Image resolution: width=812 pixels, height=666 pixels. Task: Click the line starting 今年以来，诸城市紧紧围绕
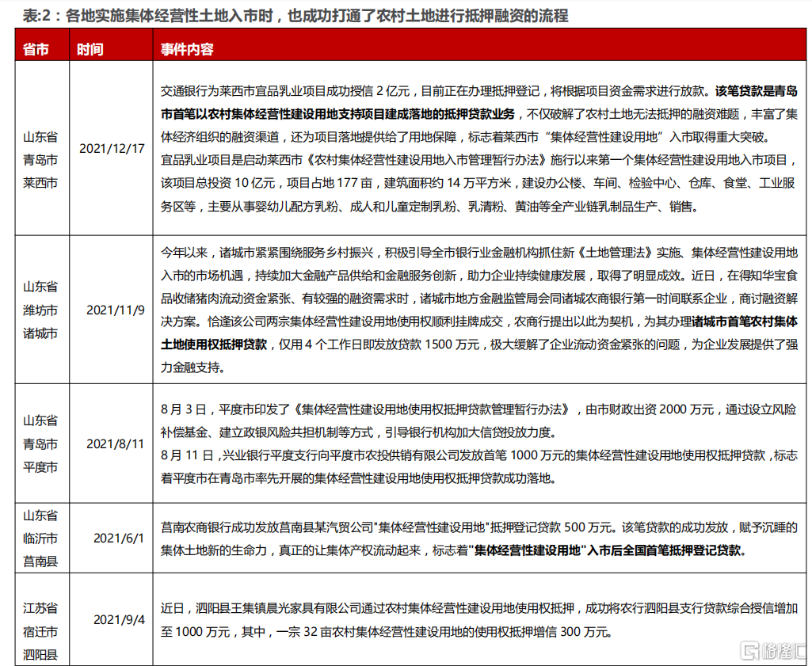[479, 253]
